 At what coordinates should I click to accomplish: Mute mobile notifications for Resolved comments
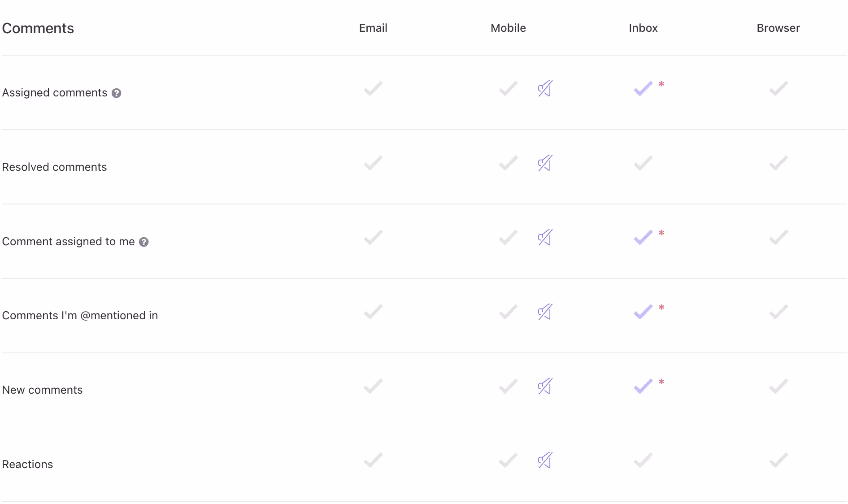tap(544, 163)
